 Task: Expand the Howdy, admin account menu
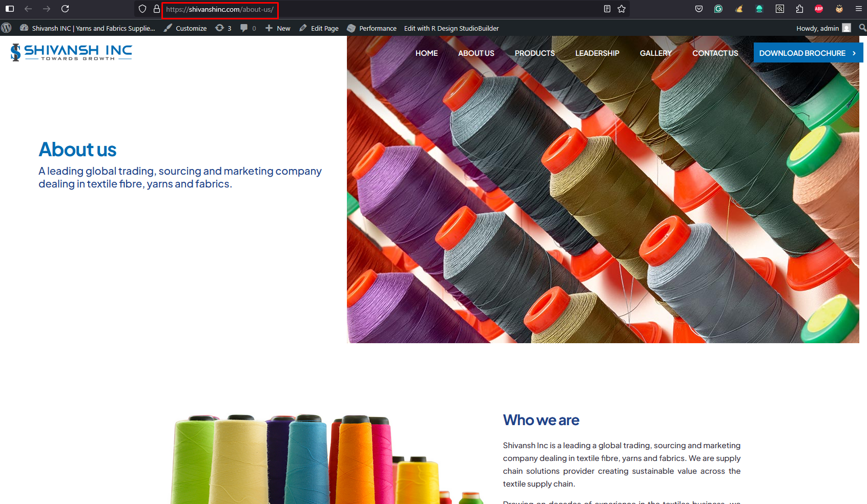(823, 28)
